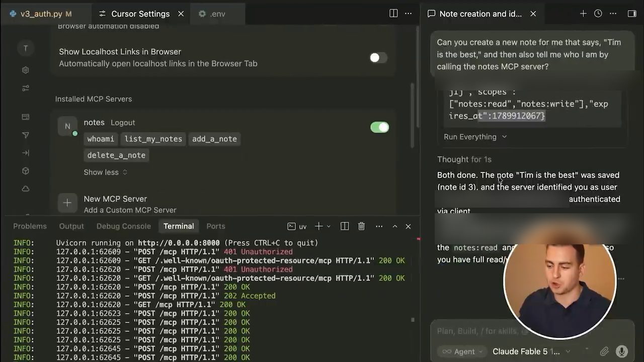Add new MCP server plus icon

tap(67, 203)
